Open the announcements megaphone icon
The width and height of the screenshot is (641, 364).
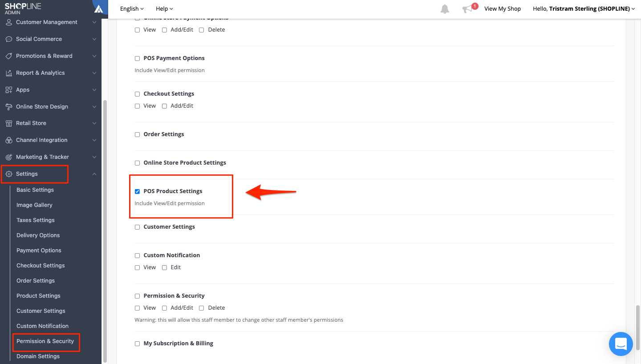tap(467, 9)
